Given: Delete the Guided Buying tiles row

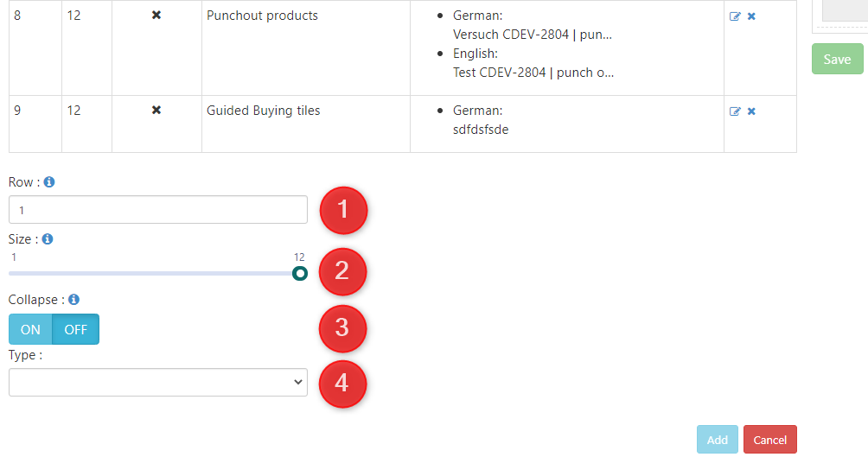Looking at the screenshot, I should (751, 111).
